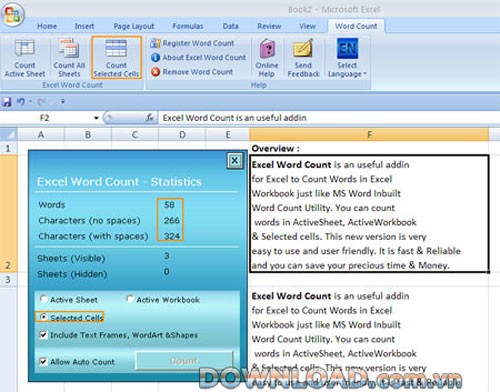Select column C header
The width and height of the screenshot is (500, 392).
(135, 135)
